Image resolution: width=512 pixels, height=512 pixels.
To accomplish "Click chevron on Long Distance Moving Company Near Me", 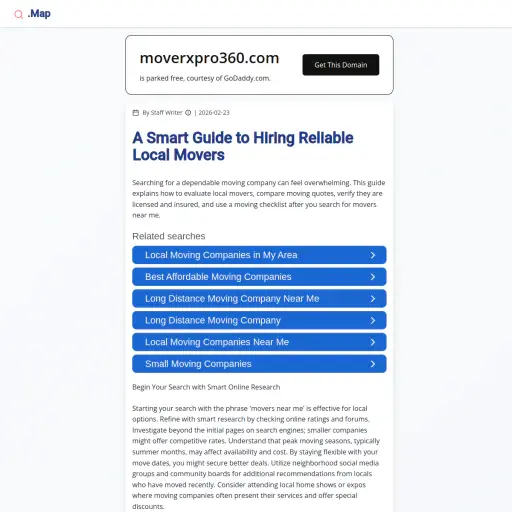I will click(373, 299).
